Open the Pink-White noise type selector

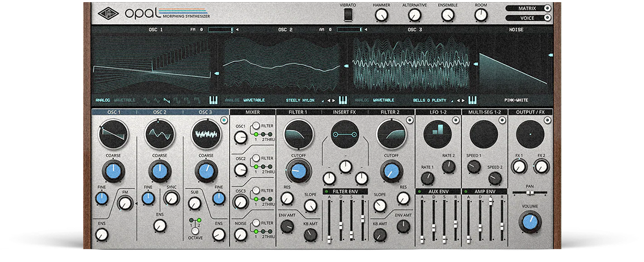point(516,100)
